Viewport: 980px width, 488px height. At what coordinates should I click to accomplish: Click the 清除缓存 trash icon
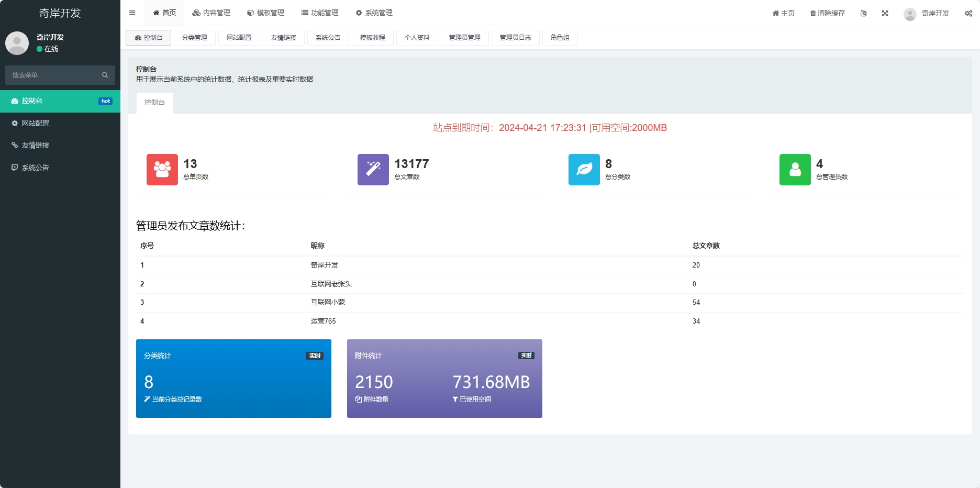(x=812, y=13)
